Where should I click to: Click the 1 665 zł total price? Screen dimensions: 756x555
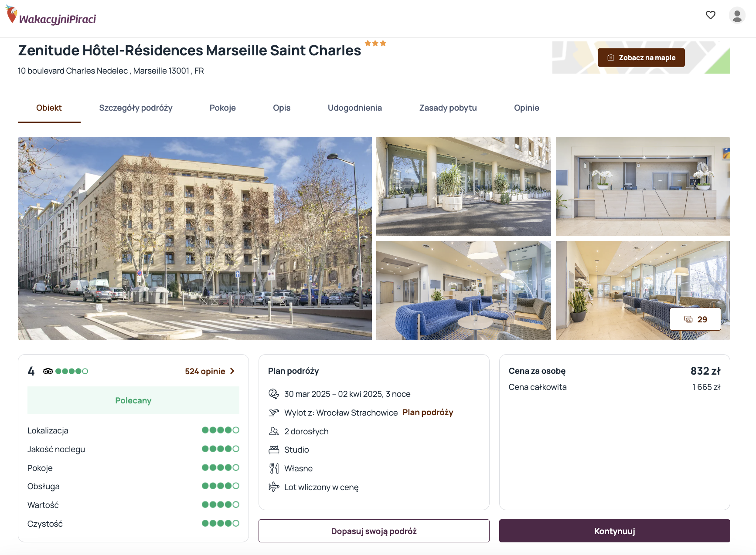pyautogui.click(x=706, y=387)
